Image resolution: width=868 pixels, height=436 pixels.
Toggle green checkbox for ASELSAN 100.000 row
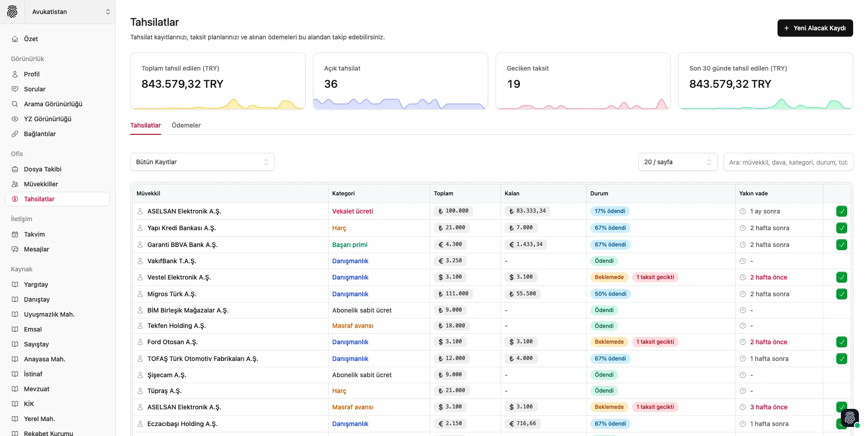[x=841, y=211]
